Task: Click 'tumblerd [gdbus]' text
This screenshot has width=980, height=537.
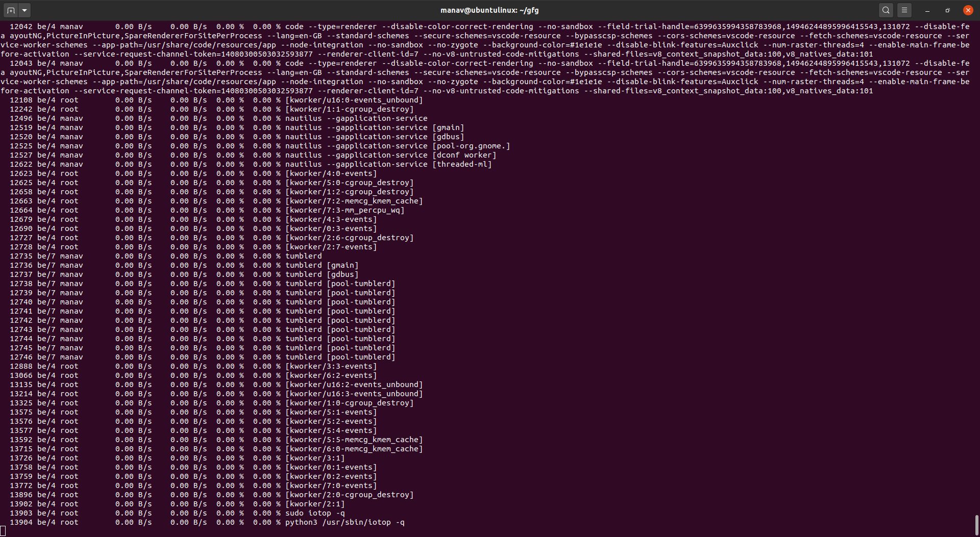Action: [322, 274]
